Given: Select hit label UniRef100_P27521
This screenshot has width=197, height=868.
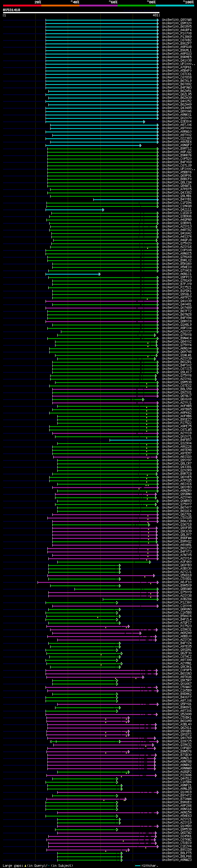Looking at the screenshot, I should click(x=177, y=288).
